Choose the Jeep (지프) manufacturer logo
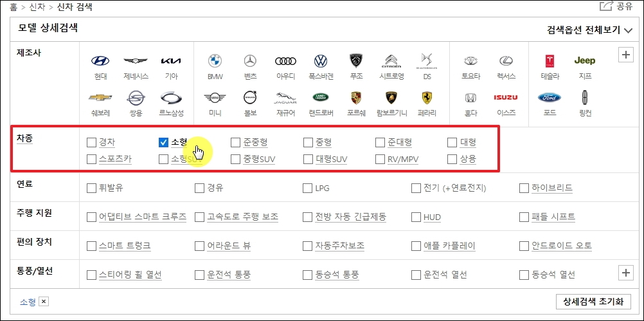The image size is (644, 321). [x=584, y=61]
